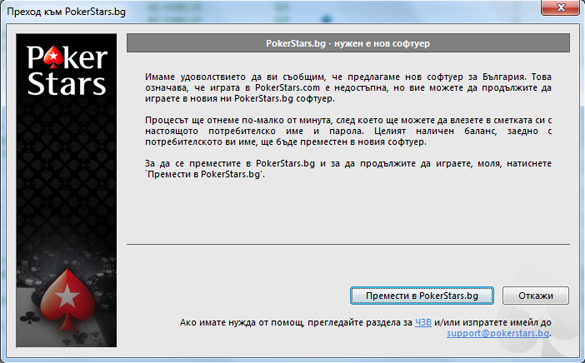This screenshot has width=585, height=363.
Task: Click the 'Премести в PokerStars.bg' button
Action: coord(422,295)
